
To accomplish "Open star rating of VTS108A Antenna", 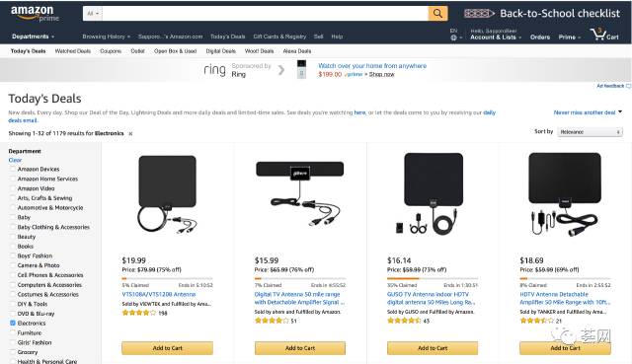I will tap(138, 313).
